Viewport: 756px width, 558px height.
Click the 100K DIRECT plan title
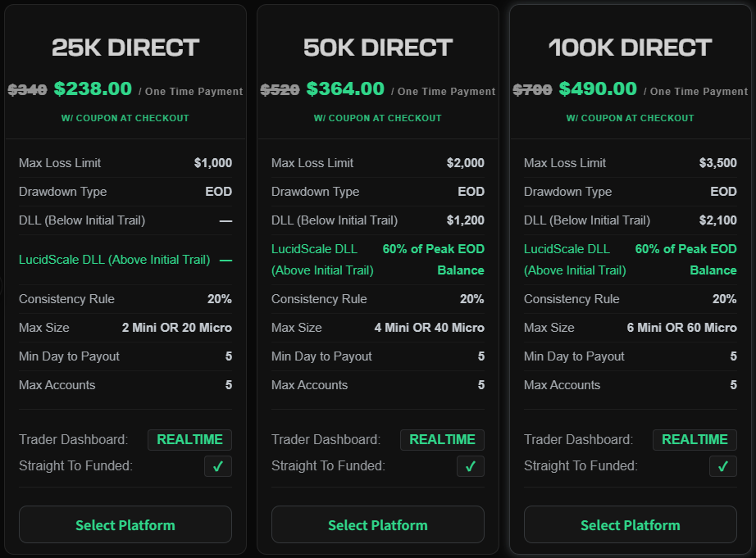coord(631,48)
